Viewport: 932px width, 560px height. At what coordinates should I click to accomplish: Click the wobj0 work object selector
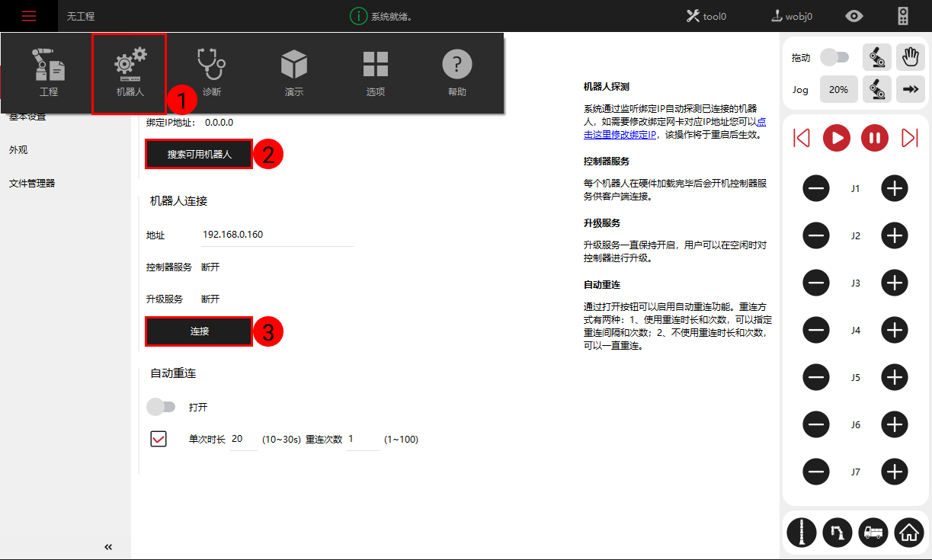click(792, 16)
